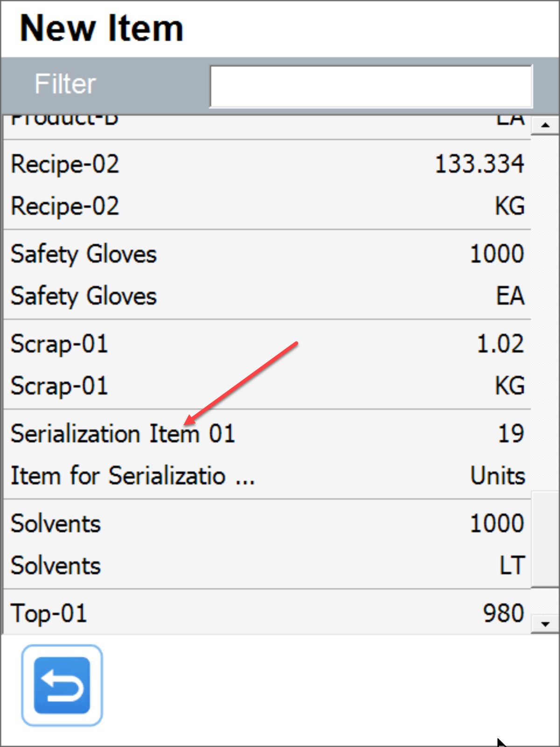Select the Solvents item name
Viewport: 560px width, 747px height.
56,524
